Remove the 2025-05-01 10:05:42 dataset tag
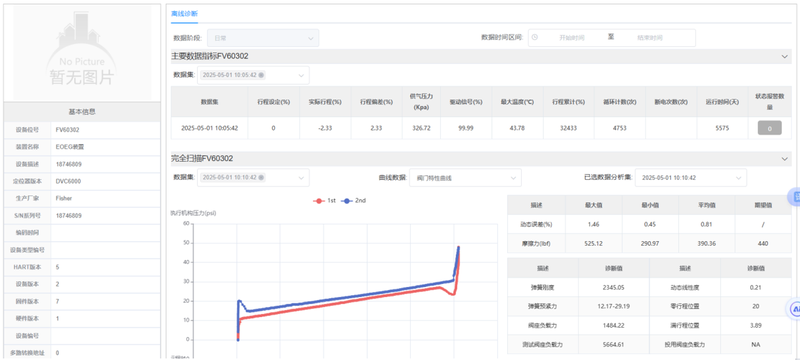The width and height of the screenshot is (800, 360). click(261, 75)
